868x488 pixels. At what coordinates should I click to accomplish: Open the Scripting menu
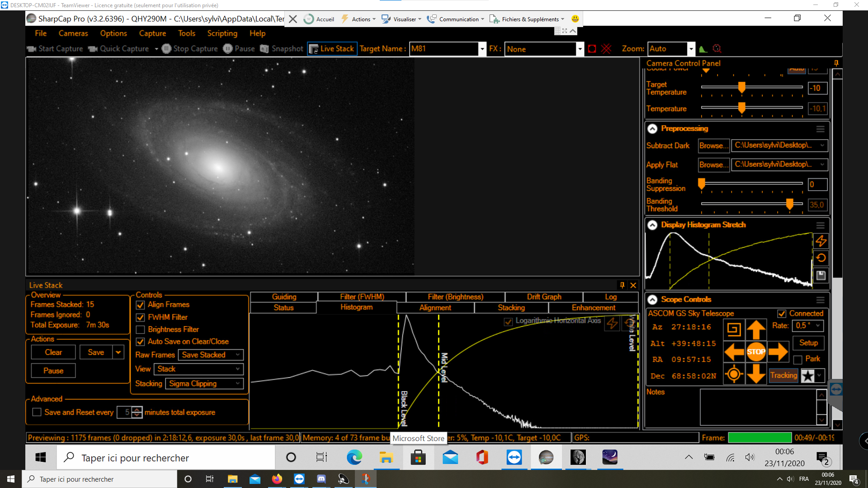pos(222,33)
